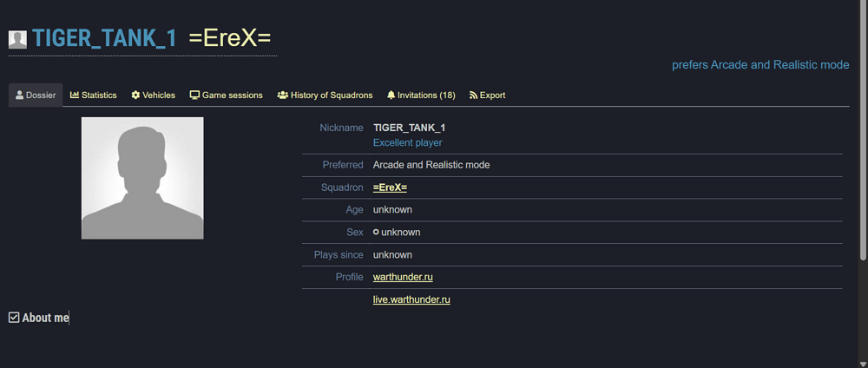Click the Game sessions monitor icon
This screenshot has height=368, width=868.
(x=194, y=95)
